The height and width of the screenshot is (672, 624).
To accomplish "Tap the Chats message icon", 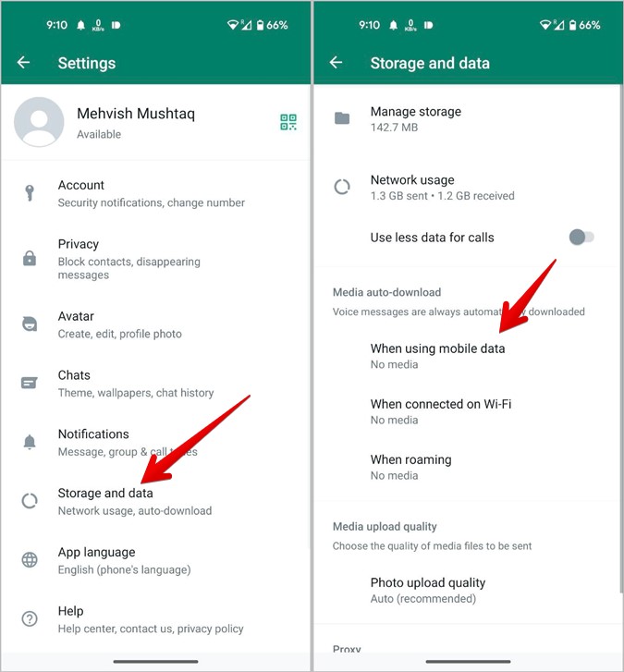I will click(30, 383).
